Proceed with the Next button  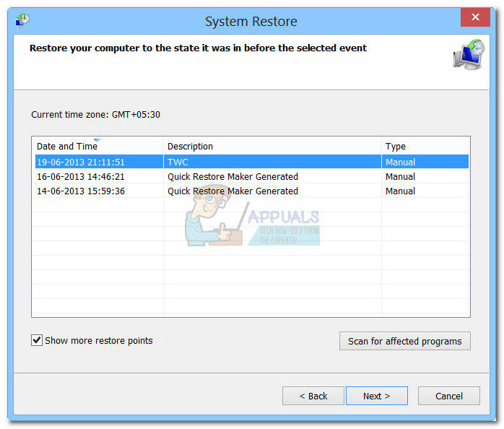click(377, 396)
